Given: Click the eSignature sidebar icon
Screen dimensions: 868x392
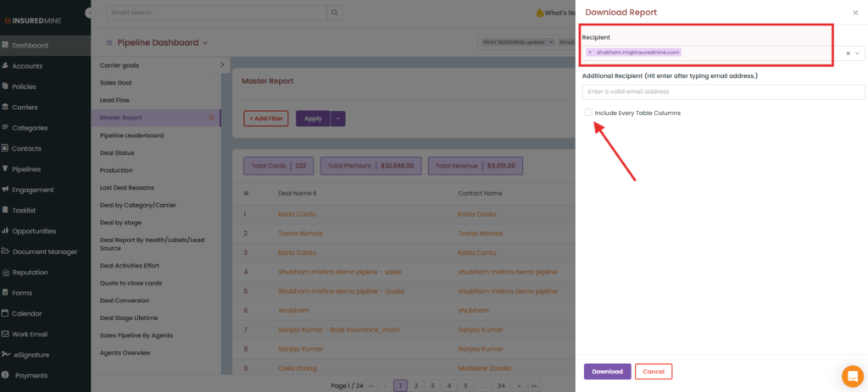Looking at the screenshot, I should [x=5, y=355].
